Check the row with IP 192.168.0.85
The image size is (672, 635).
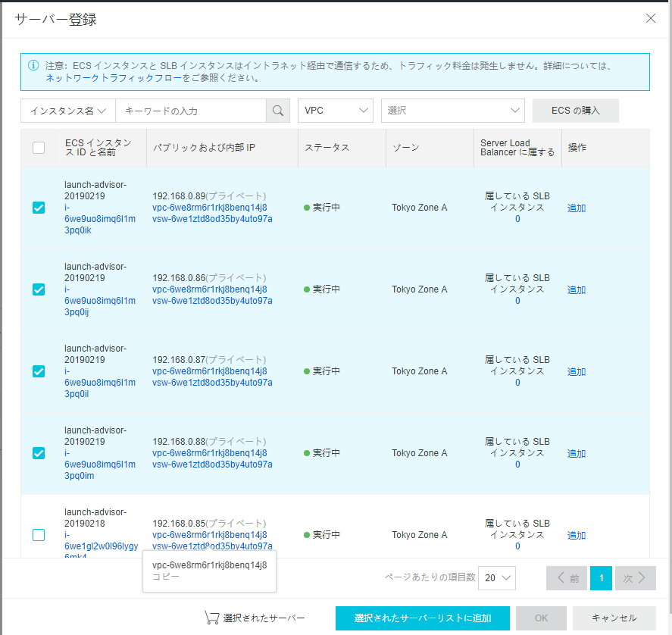click(39, 535)
